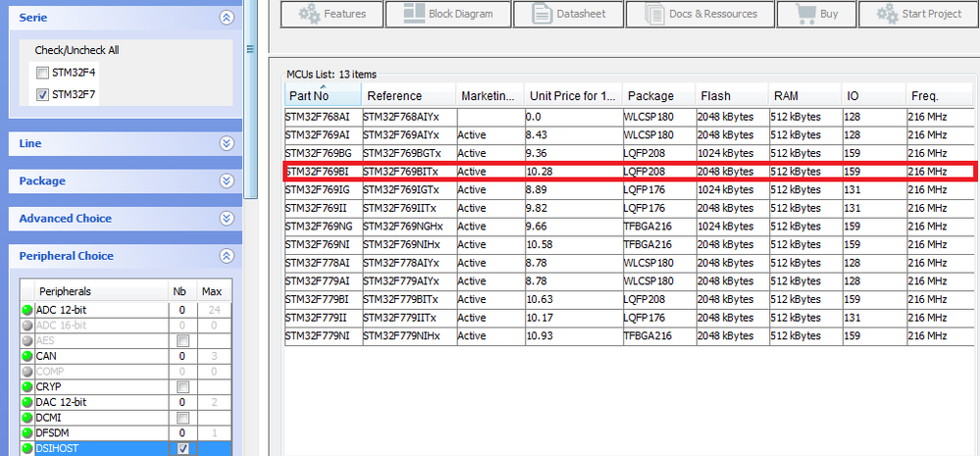
Task: Select the STM32F769BI row
Action: [x=629, y=172]
